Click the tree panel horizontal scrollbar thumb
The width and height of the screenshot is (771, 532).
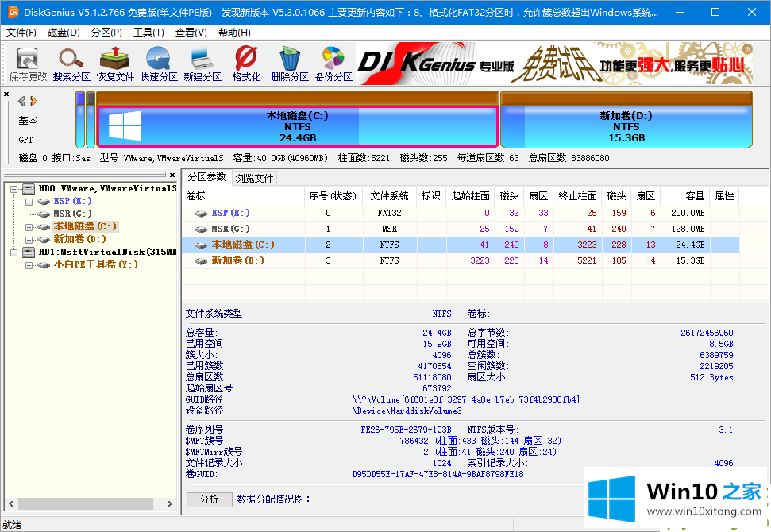tap(86, 504)
